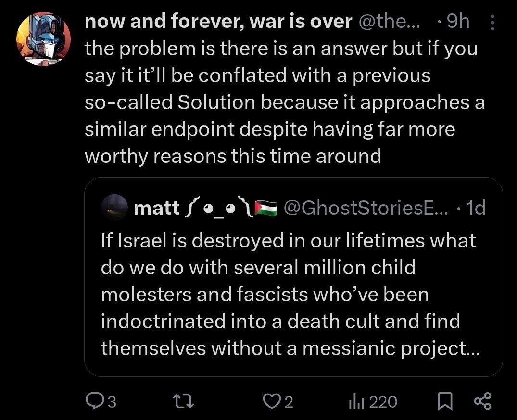Open the 9h timestamp link
This screenshot has width=517, height=420.
[457, 22]
